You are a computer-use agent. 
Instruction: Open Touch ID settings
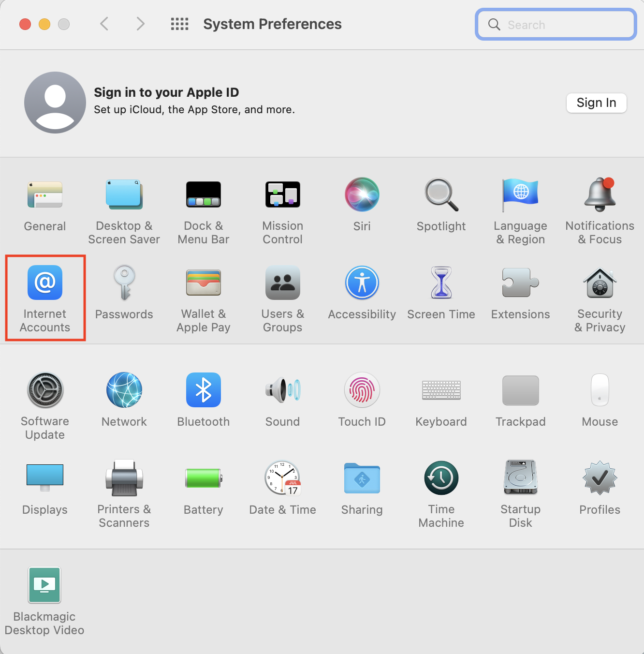[362, 390]
